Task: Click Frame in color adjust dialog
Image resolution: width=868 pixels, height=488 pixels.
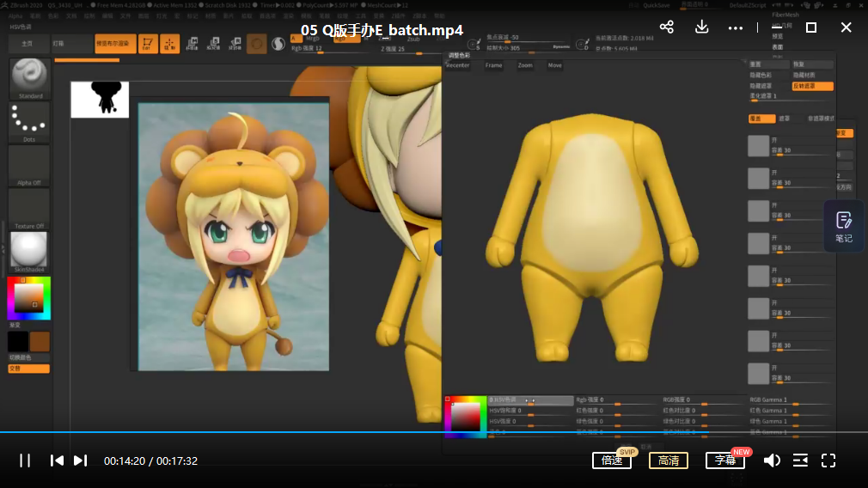Action: pos(494,65)
